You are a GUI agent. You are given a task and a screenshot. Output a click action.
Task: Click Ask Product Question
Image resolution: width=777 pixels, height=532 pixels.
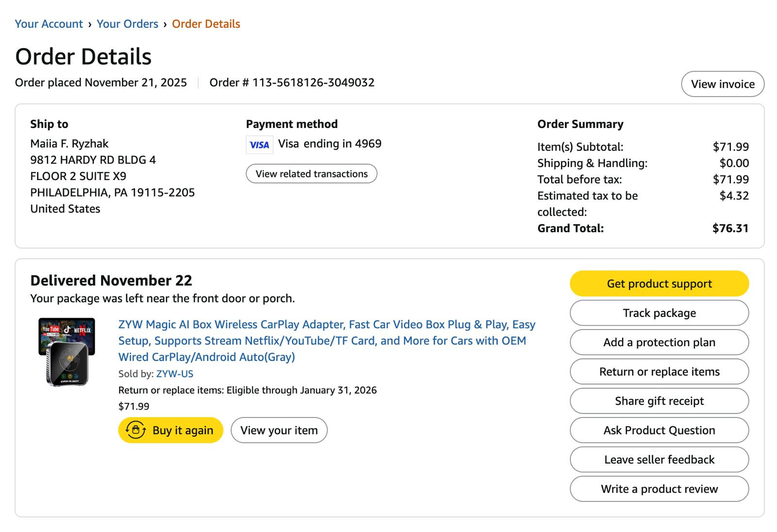pyautogui.click(x=659, y=430)
